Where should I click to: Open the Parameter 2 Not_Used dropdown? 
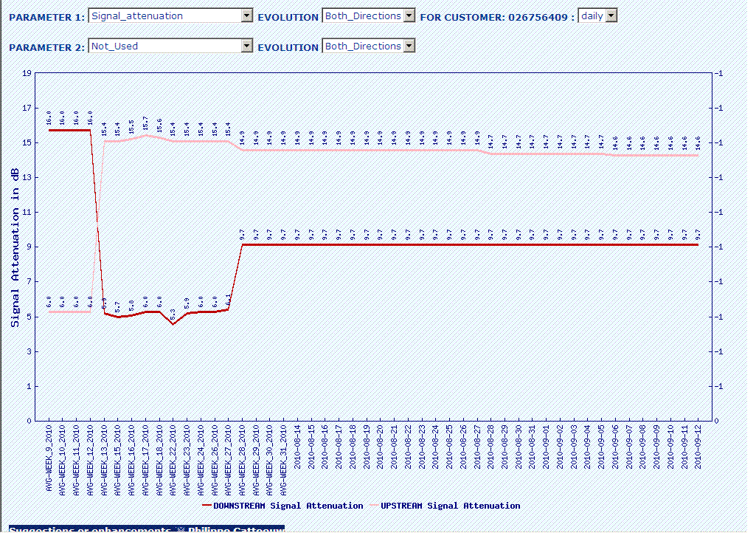point(170,47)
